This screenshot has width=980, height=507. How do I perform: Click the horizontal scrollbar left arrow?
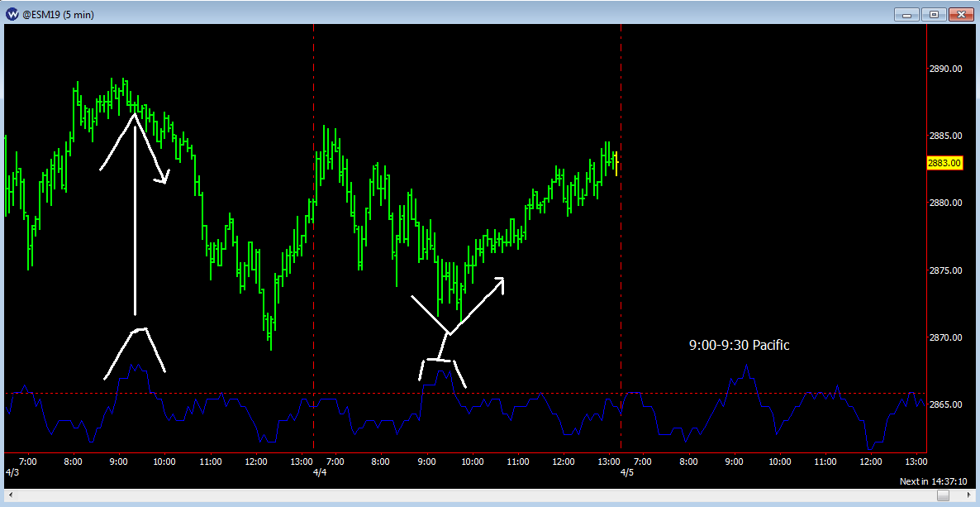tap(9, 495)
